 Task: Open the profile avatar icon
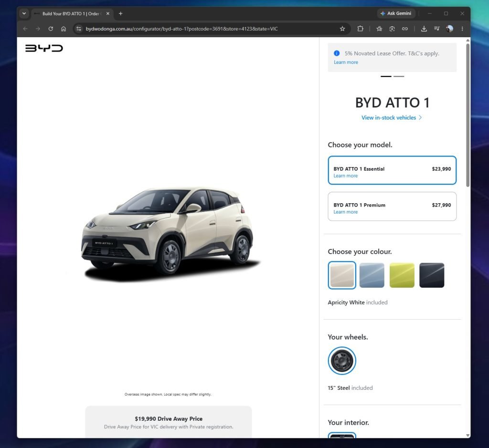click(449, 29)
